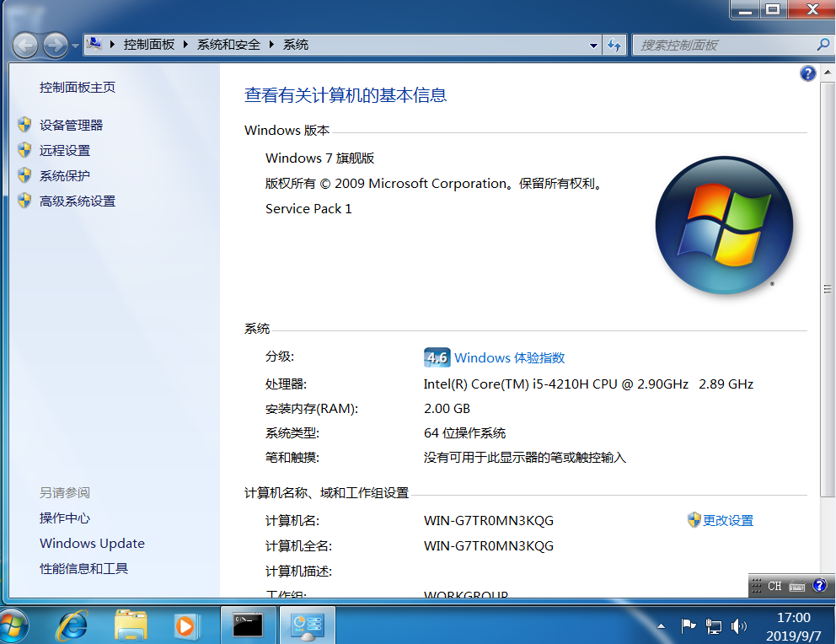This screenshot has height=644, width=836.
Task: Click the shield icon beside 设备管理器
Action: pyautogui.click(x=24, y=125)
